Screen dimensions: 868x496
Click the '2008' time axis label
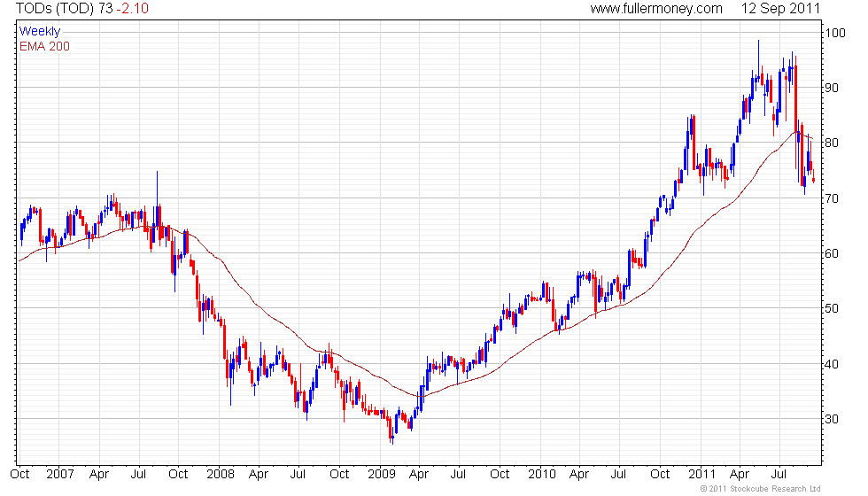click(x=221, y=475)
